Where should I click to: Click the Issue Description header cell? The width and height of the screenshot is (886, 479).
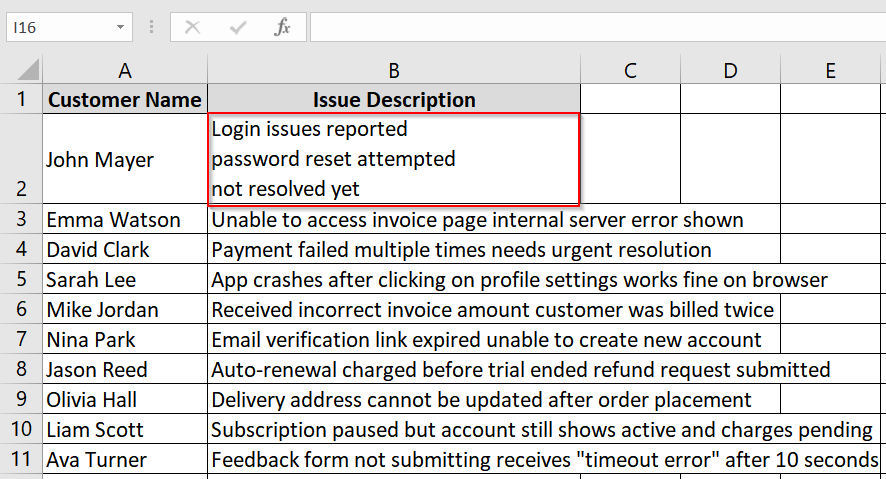pyautogui.click(x=394, y=99)
